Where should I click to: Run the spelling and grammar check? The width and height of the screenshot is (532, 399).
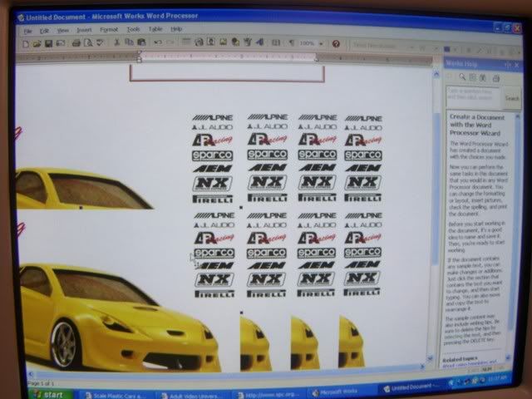coord(100,42)
